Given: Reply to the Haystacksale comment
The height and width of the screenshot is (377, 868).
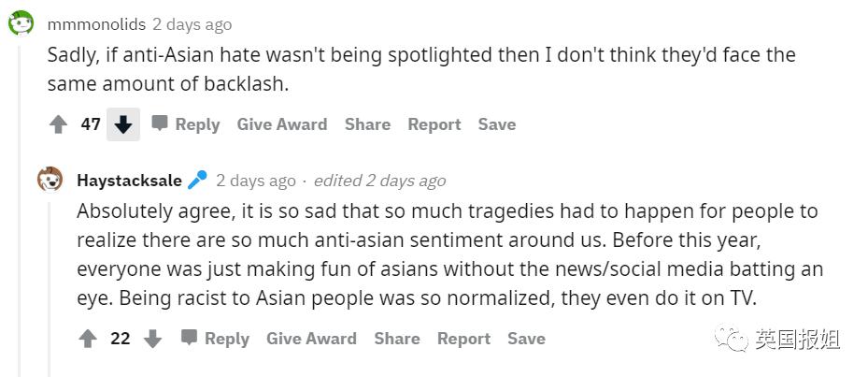Looking at the screenshot, I should 216,339.
